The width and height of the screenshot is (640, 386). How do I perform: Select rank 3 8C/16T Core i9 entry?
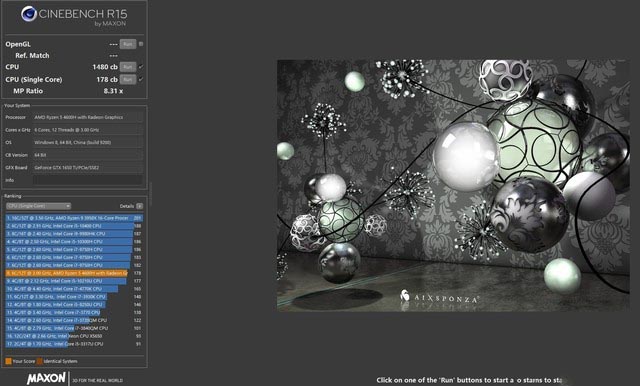pyautogui.click(x=74, y=234)
